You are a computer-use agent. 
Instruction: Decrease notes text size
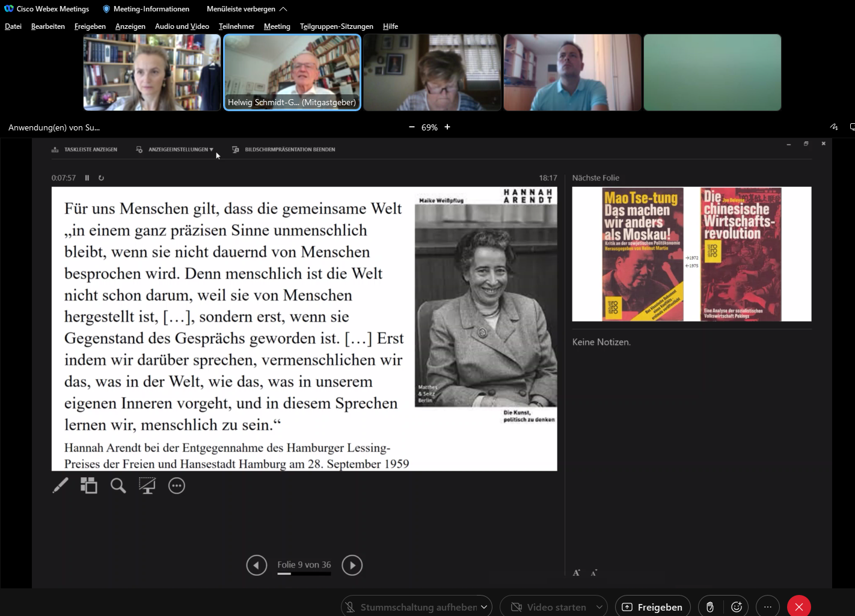pyautogui.click(x=593, y=573)
